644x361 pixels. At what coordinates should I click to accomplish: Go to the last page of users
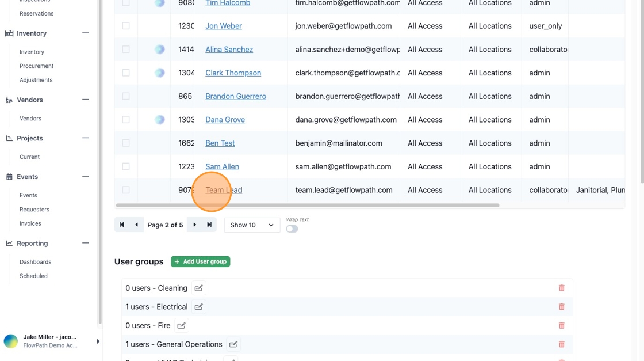pos(209,225)
